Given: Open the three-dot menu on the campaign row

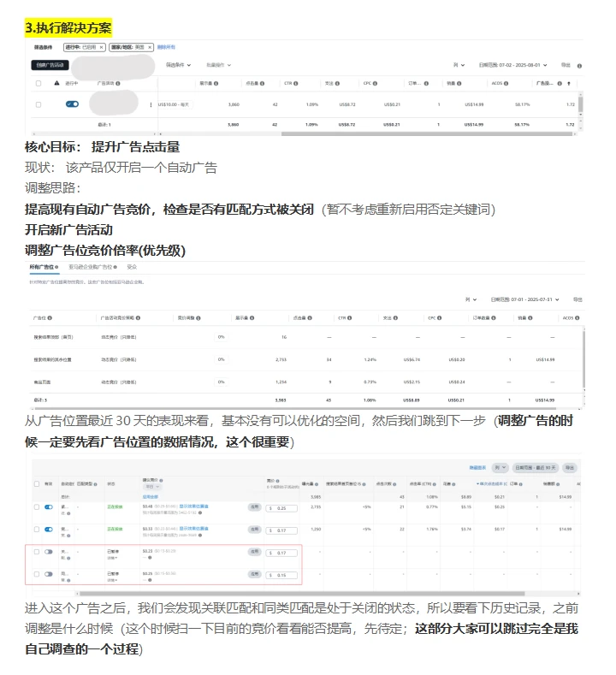Looking at the screenshot, I should [x=151, y=104].
